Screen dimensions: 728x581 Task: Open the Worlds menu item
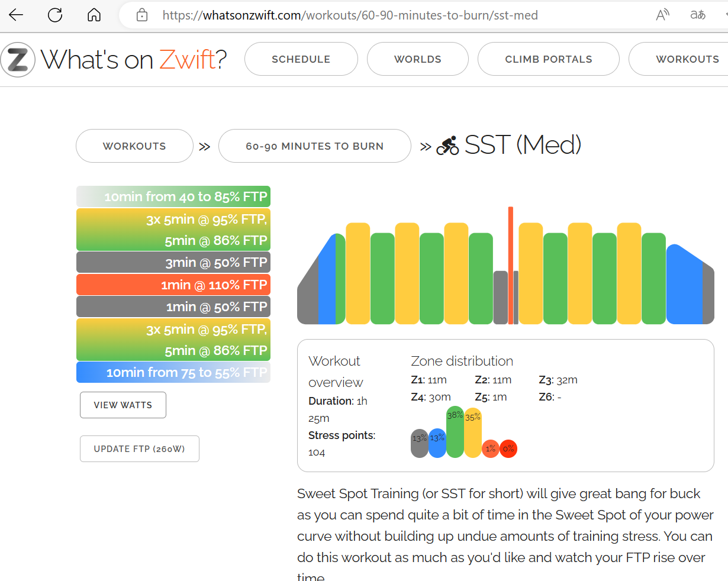417,59
